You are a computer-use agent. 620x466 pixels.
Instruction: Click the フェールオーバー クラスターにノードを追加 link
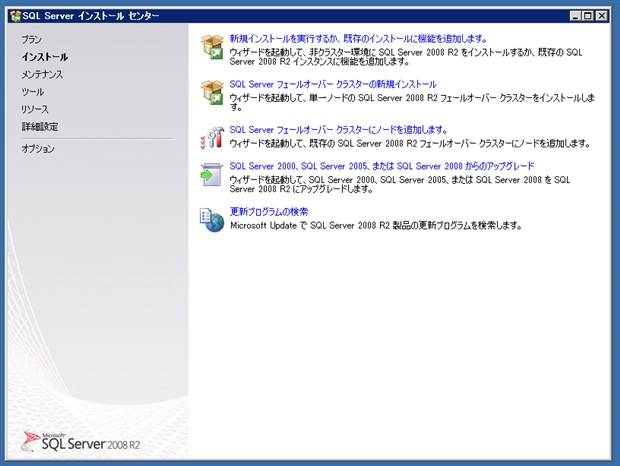338,130
